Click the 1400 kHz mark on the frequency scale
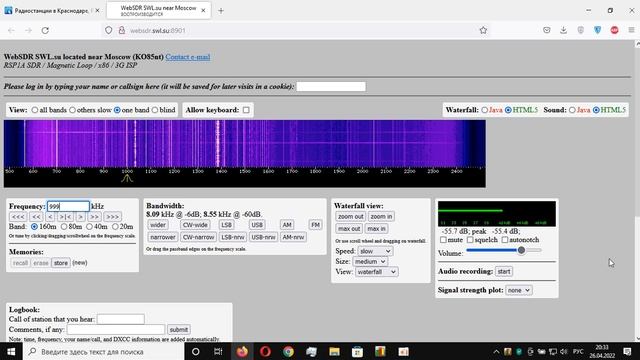Screen dimensions: 640x360 pyautogui.click(x=221, y=171)
